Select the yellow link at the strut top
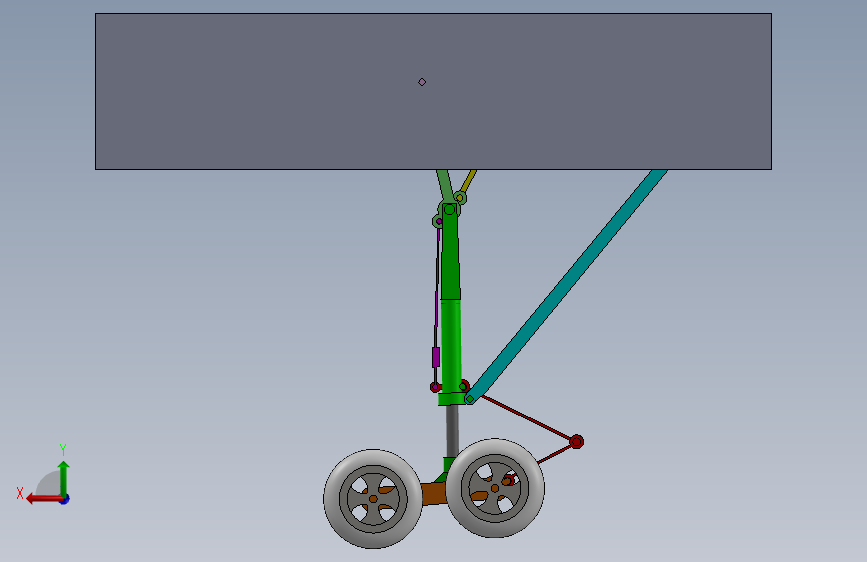867x562 pixels. click(467, 184)
